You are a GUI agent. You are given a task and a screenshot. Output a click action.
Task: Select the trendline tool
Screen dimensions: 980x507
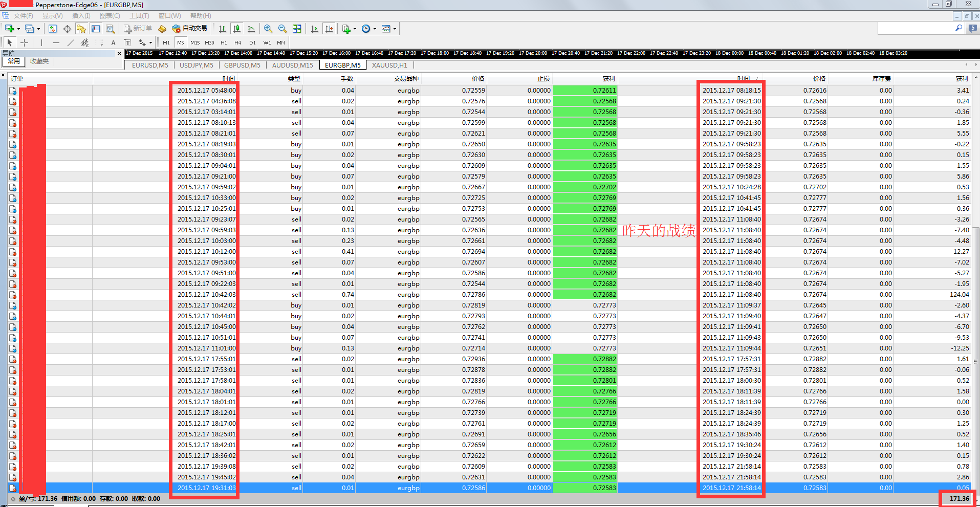tap(71, 42)
